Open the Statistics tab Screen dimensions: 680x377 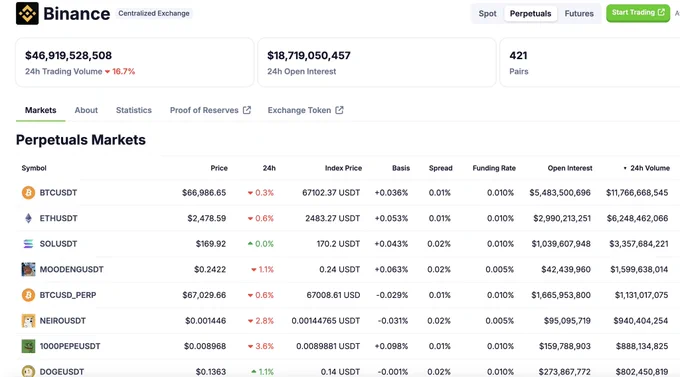click(x=134, y=110)
